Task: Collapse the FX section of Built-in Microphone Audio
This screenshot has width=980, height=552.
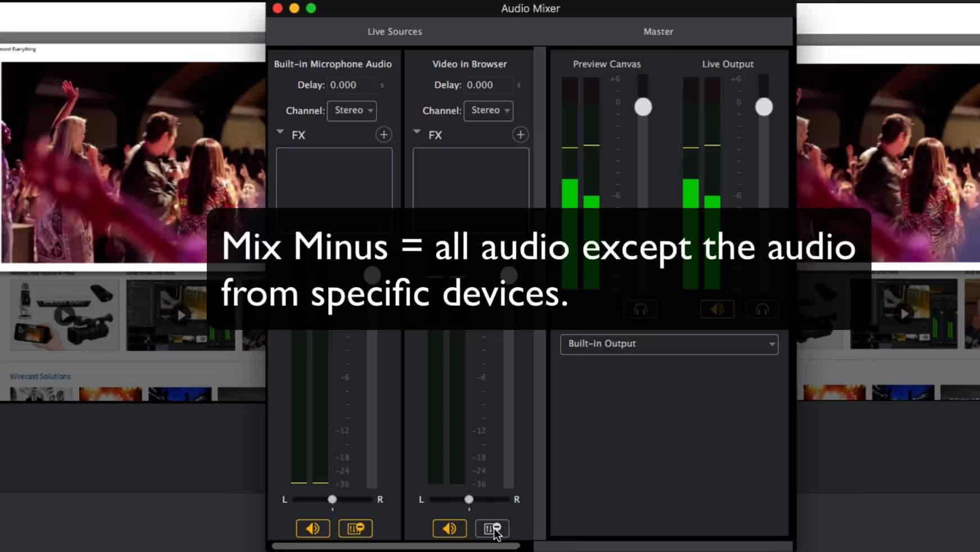Action: pos(279,132)
